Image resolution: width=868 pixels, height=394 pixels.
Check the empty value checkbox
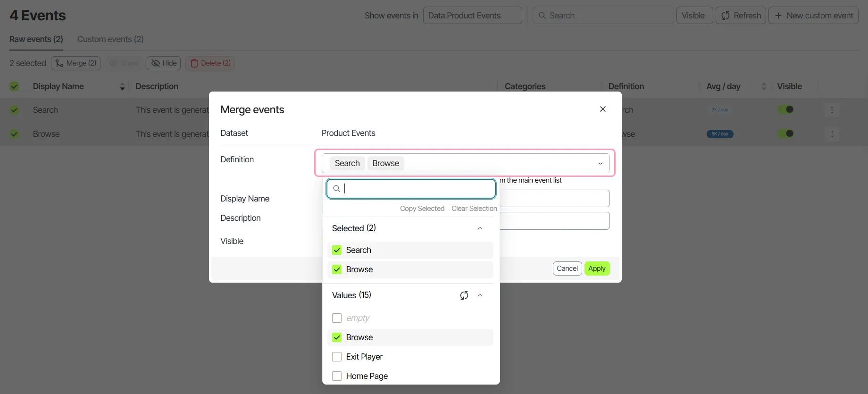pos(337,318)
